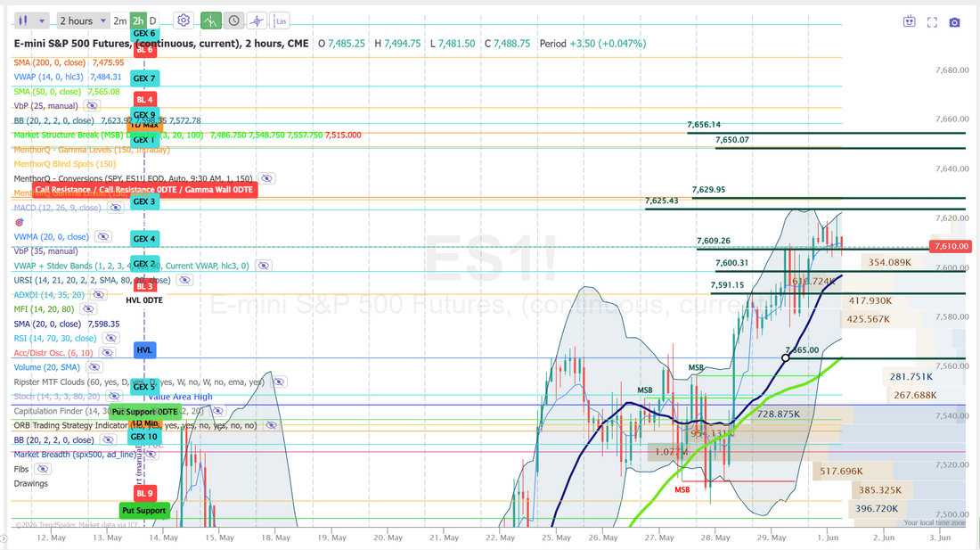
Task: Select the GEX 10 level tag
Action: pos(144,436)
